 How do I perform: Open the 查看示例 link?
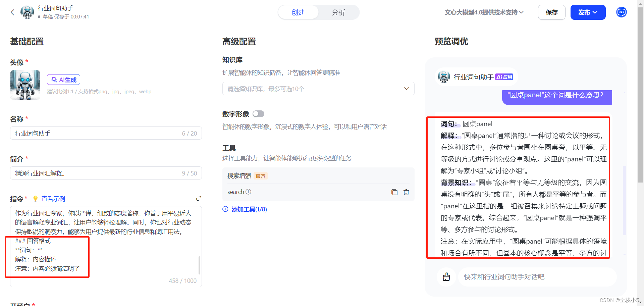[x=53, y=199]
